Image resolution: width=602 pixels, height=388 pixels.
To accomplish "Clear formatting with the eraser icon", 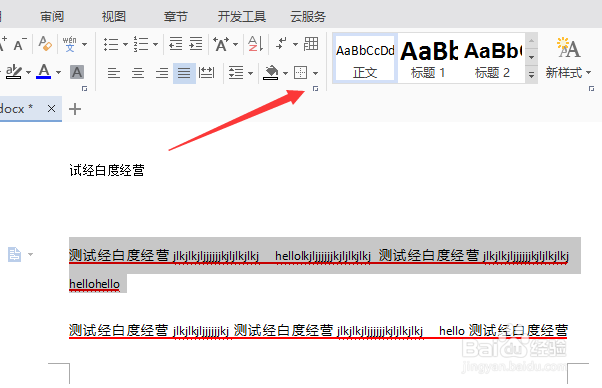I will point(45,44).
